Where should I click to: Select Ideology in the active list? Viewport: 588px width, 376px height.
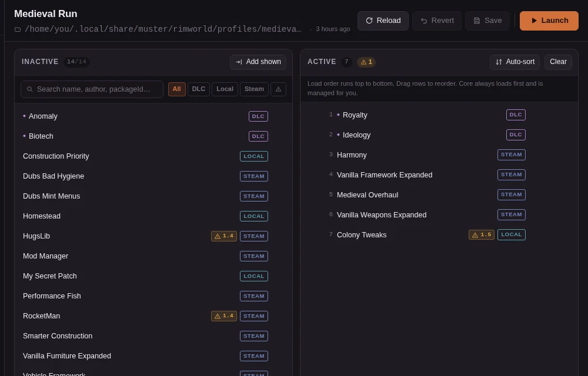[x=439, y=135]
